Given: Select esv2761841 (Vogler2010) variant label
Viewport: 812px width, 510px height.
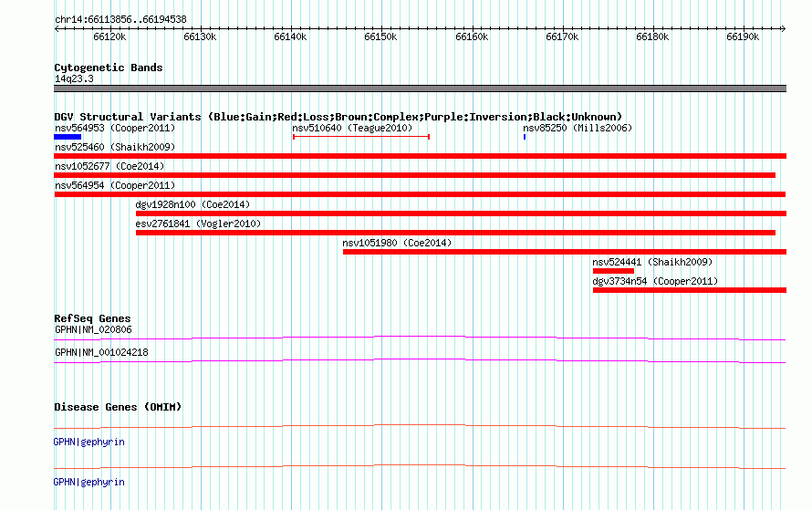Looking at the screenshot, I should 198,224.
